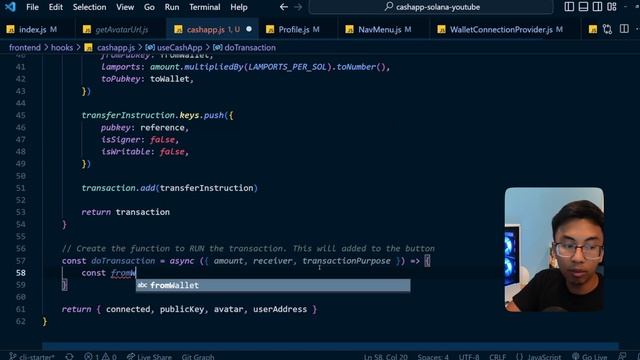Click the 'isSigner: false,' line
This screenshot has height=360, width=640.
click(140, 140)
